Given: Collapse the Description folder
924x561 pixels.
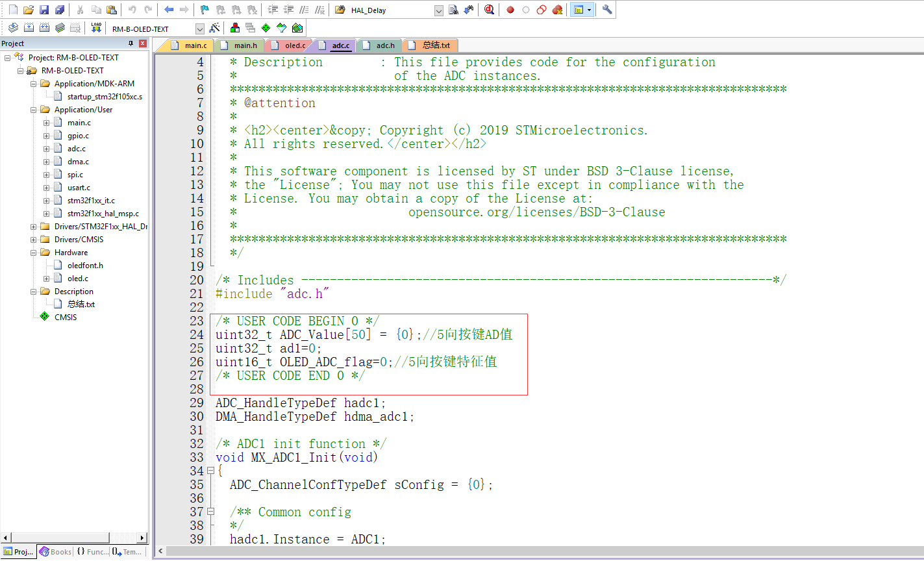Looking at the screenshot, I should (34, 292).
